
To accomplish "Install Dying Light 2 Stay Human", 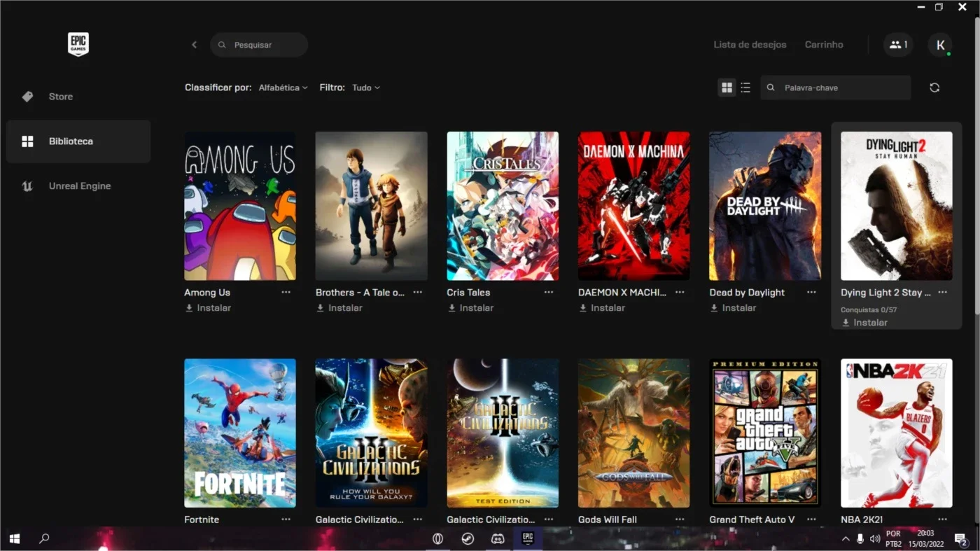I will pos(864,323).
